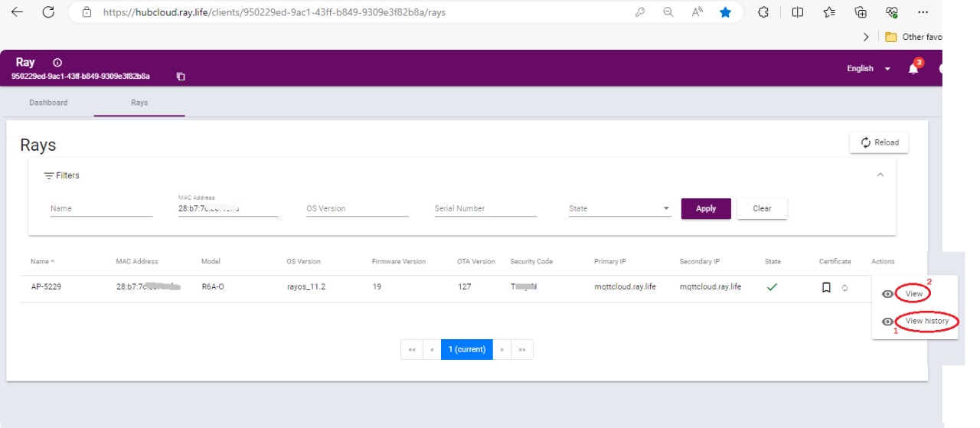
Task: Click the 1 (current) page button
Action: click(x=467, y=350)
